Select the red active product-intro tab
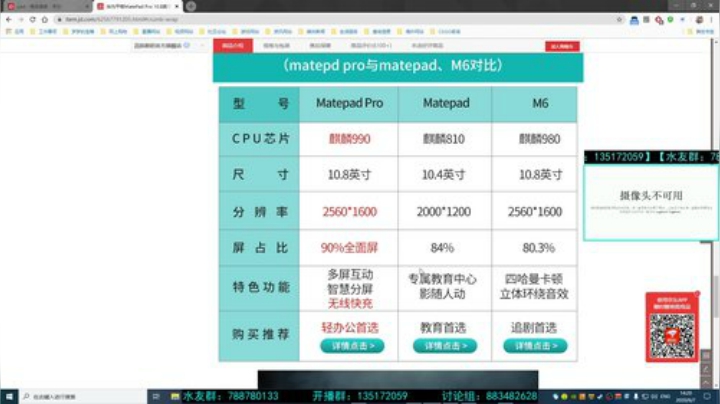This screenshot has width=720, height=404. coord(233,45)
